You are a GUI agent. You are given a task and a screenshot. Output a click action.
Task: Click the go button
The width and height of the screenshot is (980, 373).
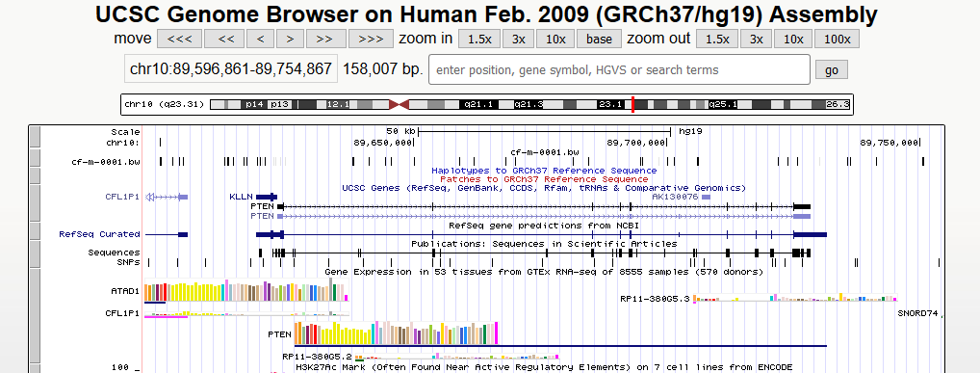[x=831, y=70]
